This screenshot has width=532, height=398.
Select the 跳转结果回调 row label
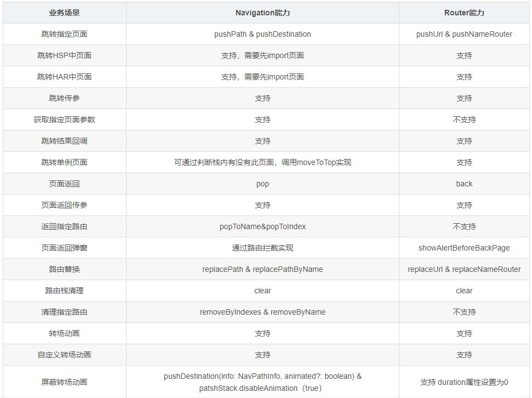[65, 141]
